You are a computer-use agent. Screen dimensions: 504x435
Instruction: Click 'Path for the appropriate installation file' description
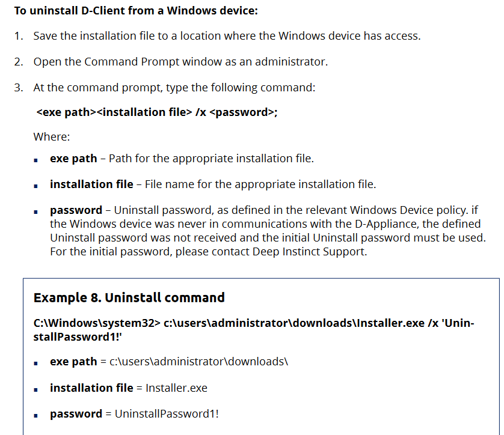[x=211, y=159]
